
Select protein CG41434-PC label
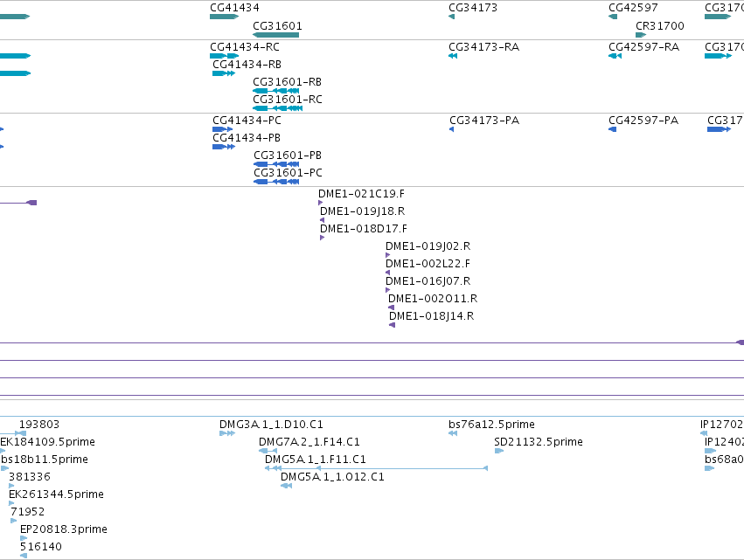click(247, 121)
